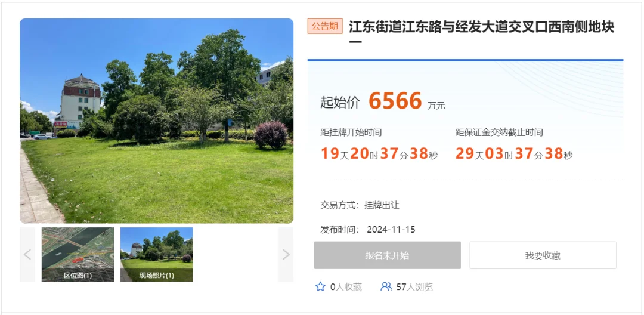Click the star favorites icon
Screen dimensions: 644x315
tap(320, 287)
